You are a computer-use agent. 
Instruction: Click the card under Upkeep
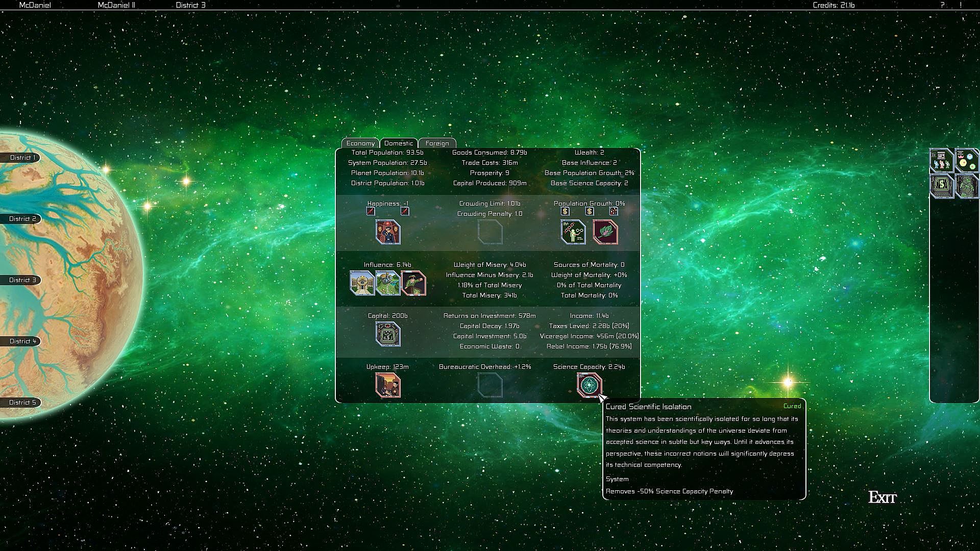click(x=388, y=385)
